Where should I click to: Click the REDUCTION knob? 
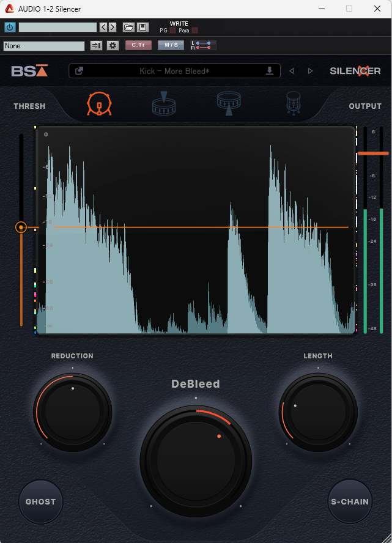coord(72,412)
